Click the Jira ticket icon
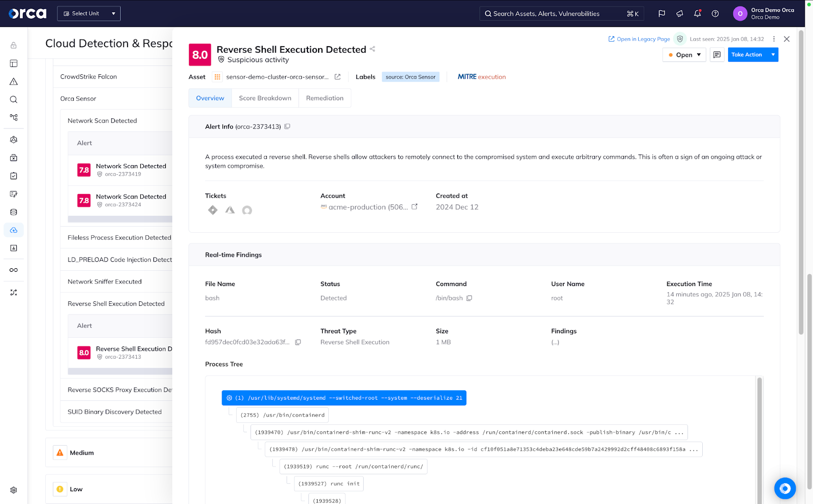This screenshot has width=813, height=504. click(213, 210)
